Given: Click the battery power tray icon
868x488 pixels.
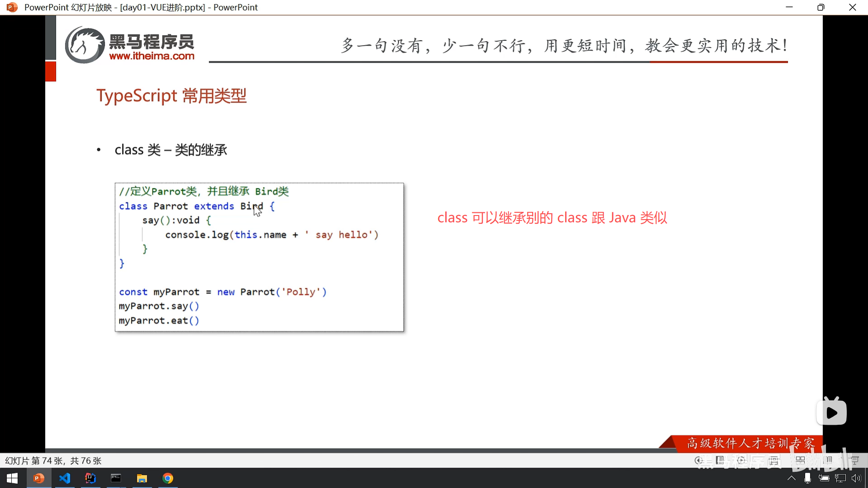Looking at the screenshot, I should (824, 478).
